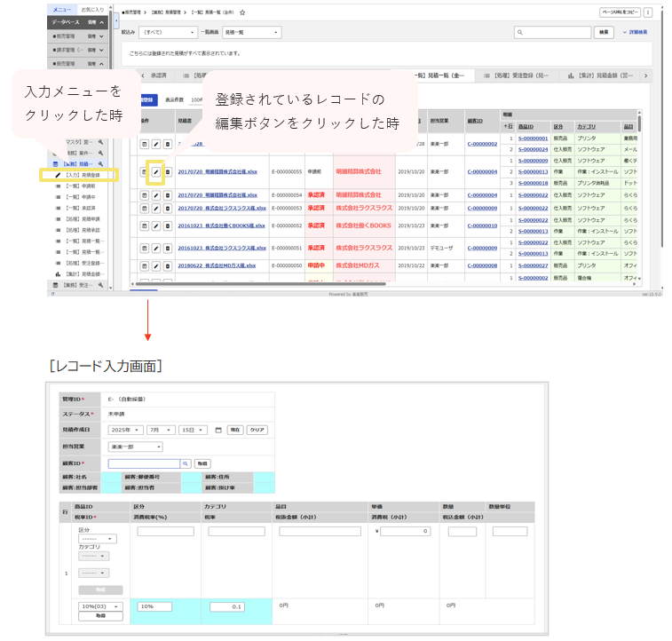Open product link S-00000027
Screen dimensions: 672x641
[534, 265]
